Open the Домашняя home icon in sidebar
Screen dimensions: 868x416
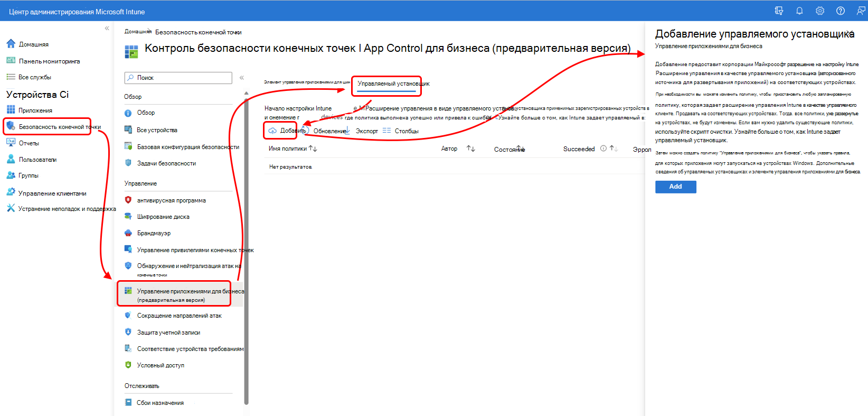coord(11,44)
